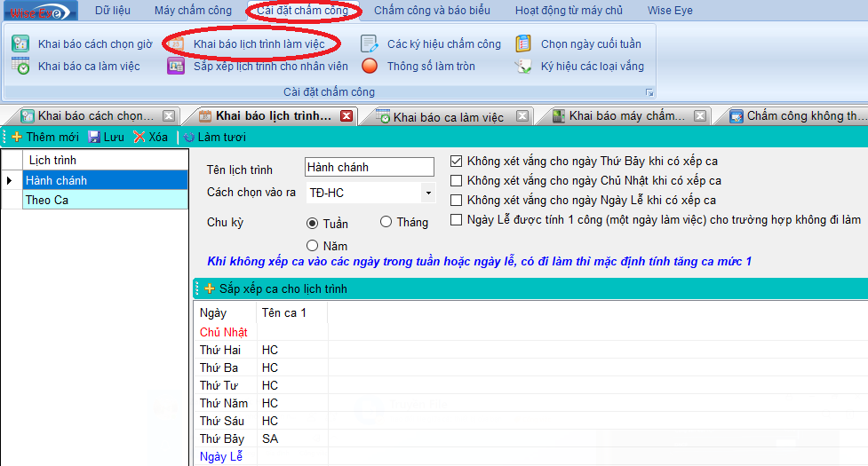Open the Wise Eye ribbon tab
The image size is (868, 466).
pyautogui.click(x=670, y=11)
